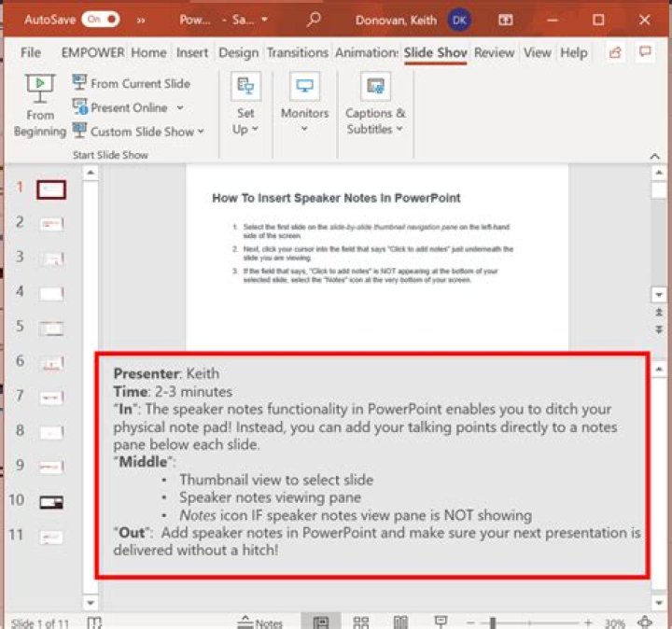Click thumbnail pane scroll up arrow
Viewport: 672px width, 629px height.
[91, 173]
